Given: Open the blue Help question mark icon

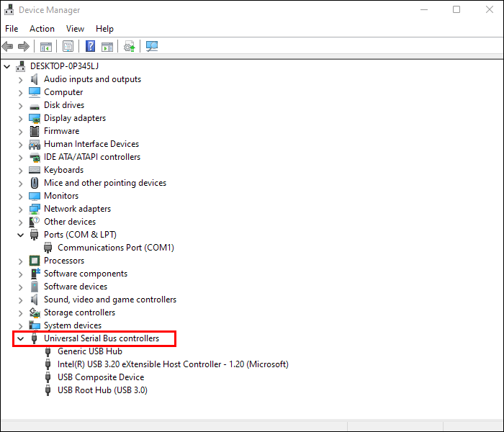Looking at the screenshot, I should 90,47.
